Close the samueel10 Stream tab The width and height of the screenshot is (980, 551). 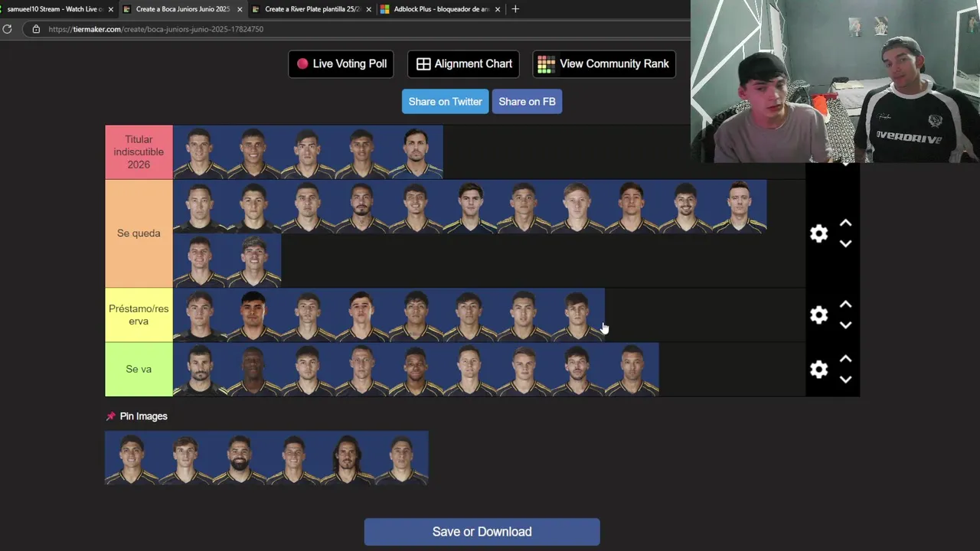pyautogui.click(x=111, y=9)
